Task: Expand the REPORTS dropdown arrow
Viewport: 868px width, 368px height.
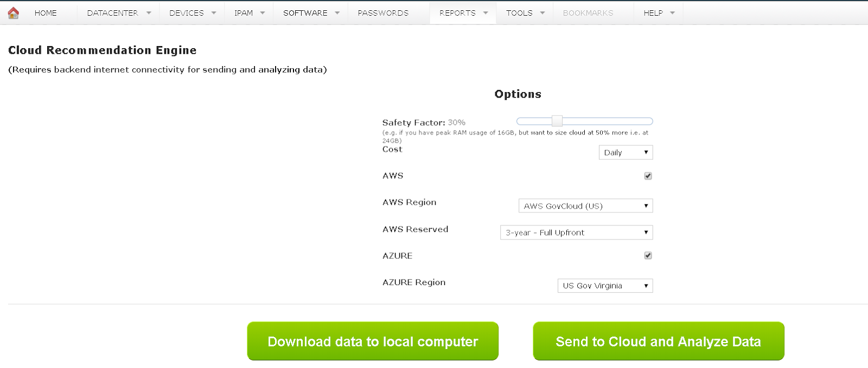Action: (486, 13)
